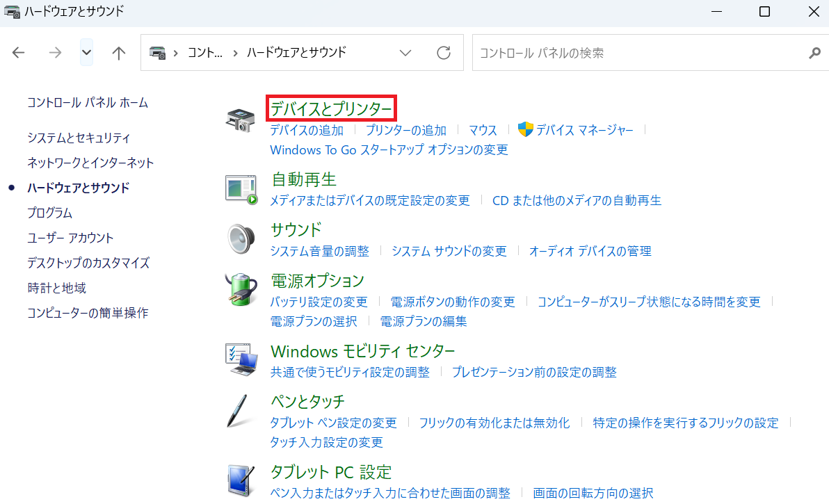Click バッテリ設定の変更 link

[x=319, y=302]
